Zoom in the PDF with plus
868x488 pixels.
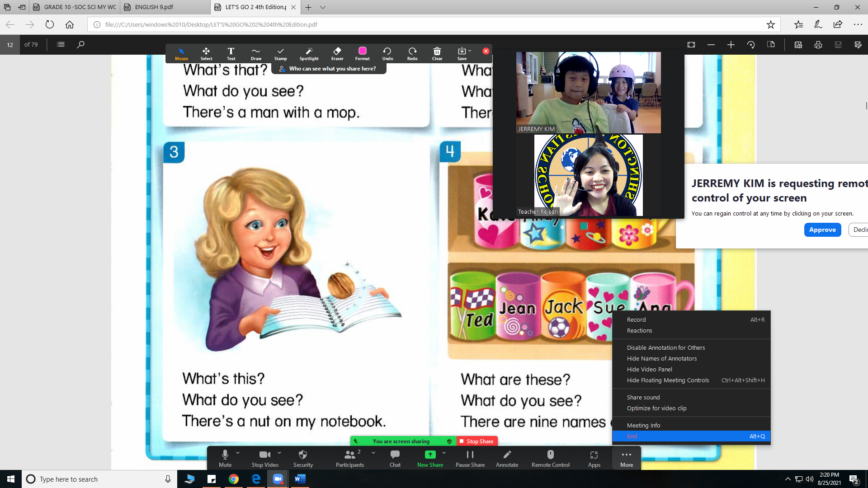pos(731,44)
